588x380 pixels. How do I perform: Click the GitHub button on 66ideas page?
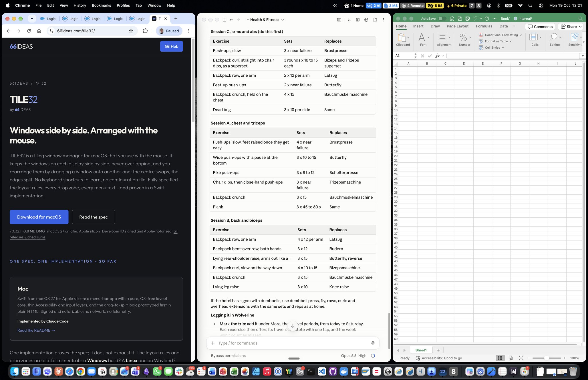pyautogui.click(x=172, y=46)
